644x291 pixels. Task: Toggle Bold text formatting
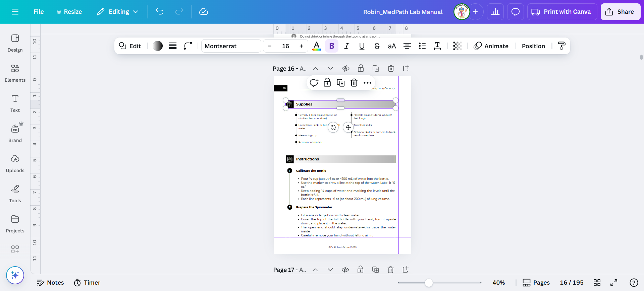[x=332, y=46]
